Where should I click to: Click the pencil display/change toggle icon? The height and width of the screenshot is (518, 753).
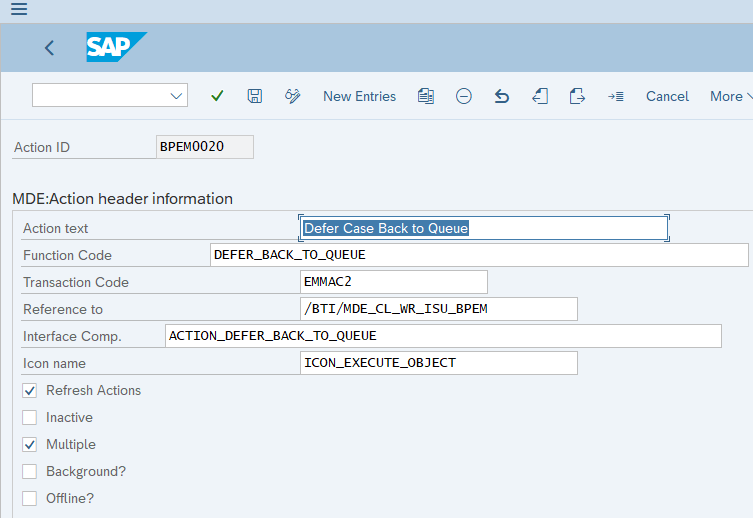point(293,96)
